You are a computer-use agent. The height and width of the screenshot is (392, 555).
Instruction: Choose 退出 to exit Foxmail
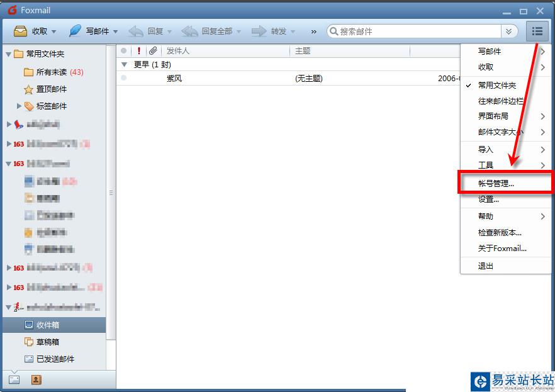(505, 266)
